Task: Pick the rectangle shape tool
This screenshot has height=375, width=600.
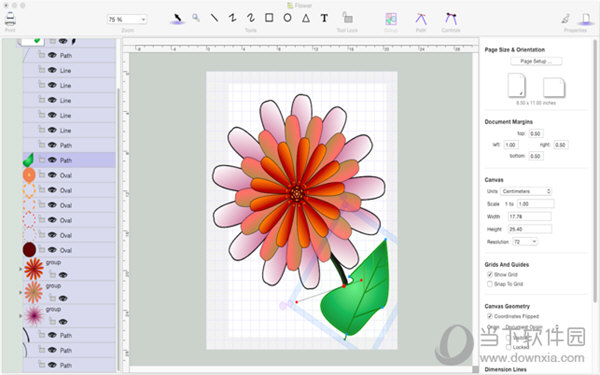Action: (x=269, y=18)
